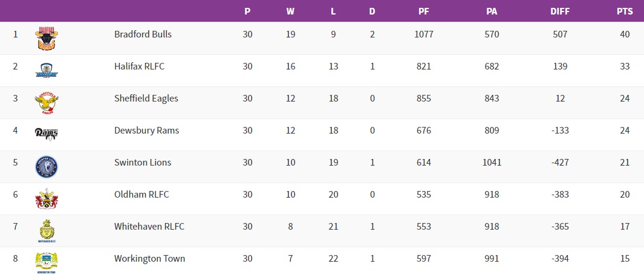Select the Swinton Lions team name
This screenshot has height=278, width=644.
[143, 163]
